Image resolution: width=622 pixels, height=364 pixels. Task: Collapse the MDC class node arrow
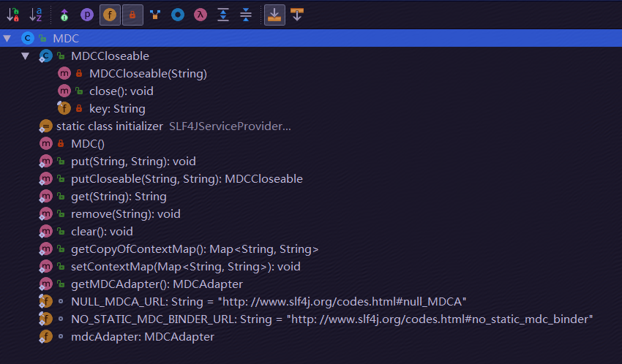tap(7, 39)
